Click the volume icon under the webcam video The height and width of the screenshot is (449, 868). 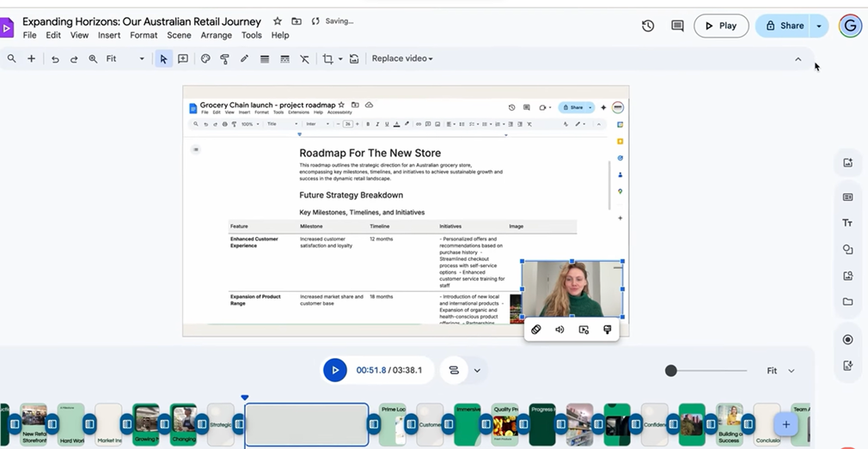tap(559, 330)
